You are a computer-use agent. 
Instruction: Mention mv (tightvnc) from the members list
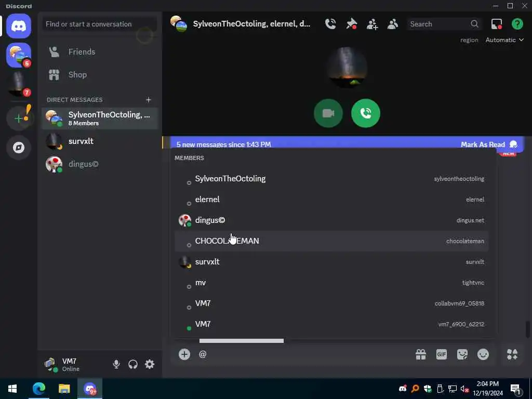click(x=331, y=283)
